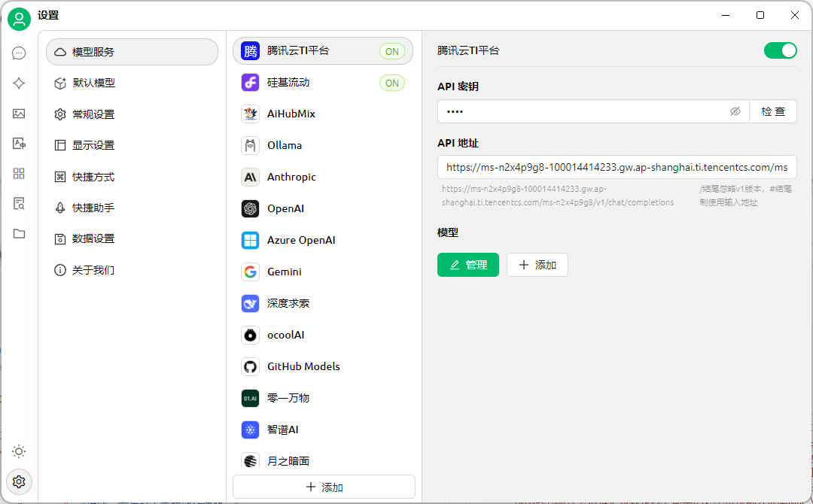Image resolution: width=813 pixels, height=504 pixels.
Task: Click the SiliconFlow purple logo icon
Action: point(251,82)
